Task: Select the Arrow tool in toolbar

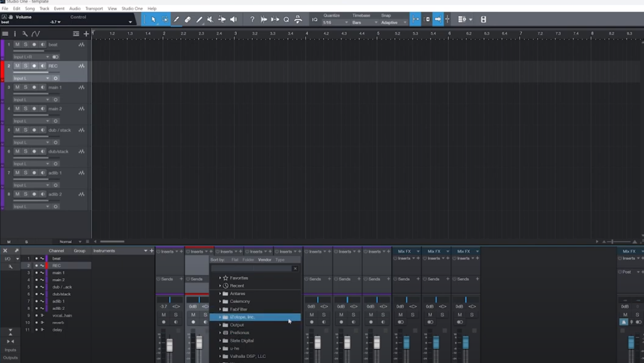Action: (x=154, y=20)
